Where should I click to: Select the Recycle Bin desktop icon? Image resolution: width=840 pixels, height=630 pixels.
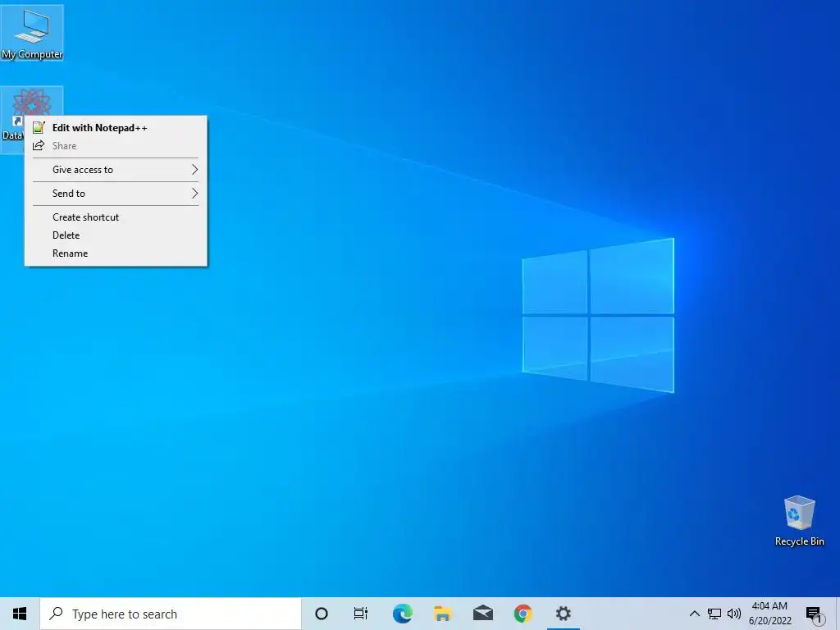point(799,521)
